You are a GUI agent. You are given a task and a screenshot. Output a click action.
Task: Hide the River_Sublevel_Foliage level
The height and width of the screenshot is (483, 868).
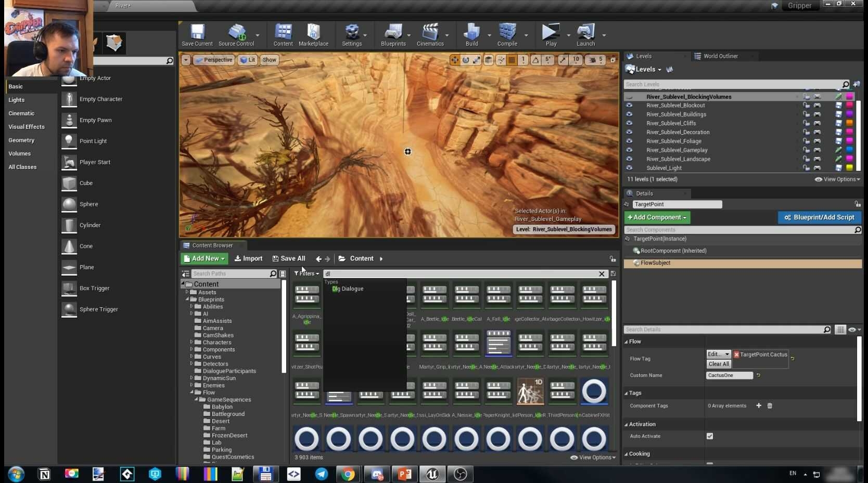[x=629, y=141]
